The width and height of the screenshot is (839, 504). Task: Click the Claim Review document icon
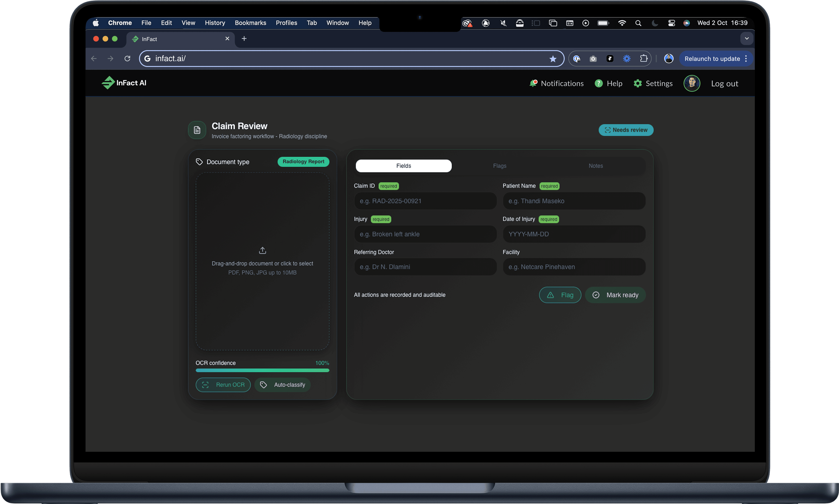pyautogui.click(x=197, y=130)
